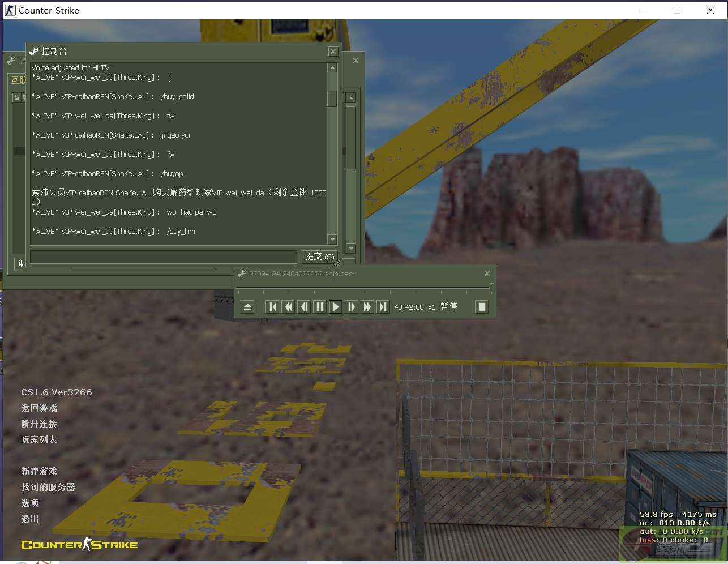Jump to the demo start
The width and height of the screenshot is (728, 564).
point(273,307)
